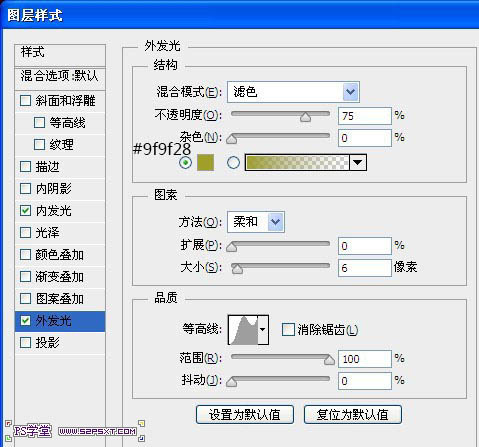Image resolution: width=479 pixels, height=447 pixels.
Task: Enable the 描边 style checkbox
Action: pyautogui.click(x=26, y=167)
